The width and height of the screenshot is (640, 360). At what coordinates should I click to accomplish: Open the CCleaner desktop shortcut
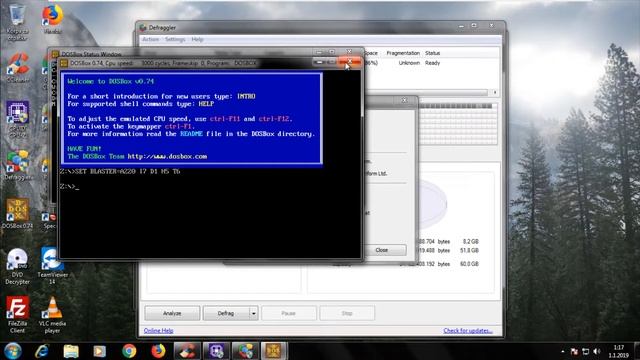click(17, 67)
